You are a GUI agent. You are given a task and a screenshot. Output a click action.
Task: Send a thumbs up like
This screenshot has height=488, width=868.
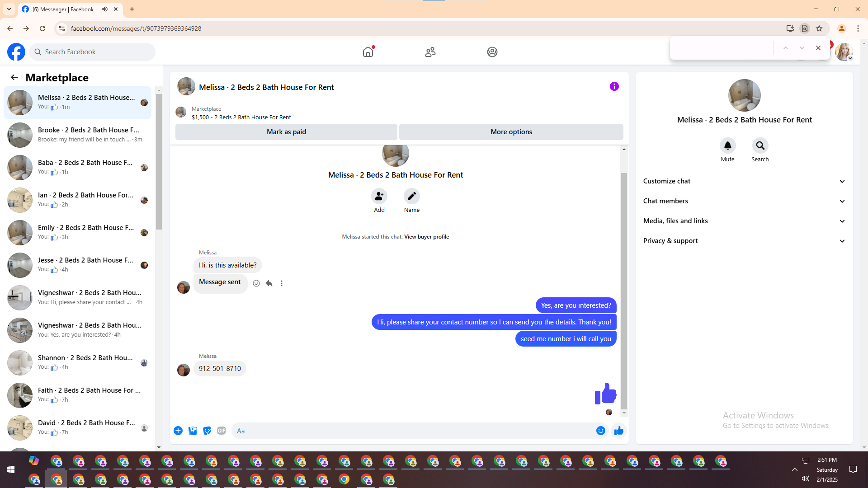pyautogui.click(x=618, y=431)
